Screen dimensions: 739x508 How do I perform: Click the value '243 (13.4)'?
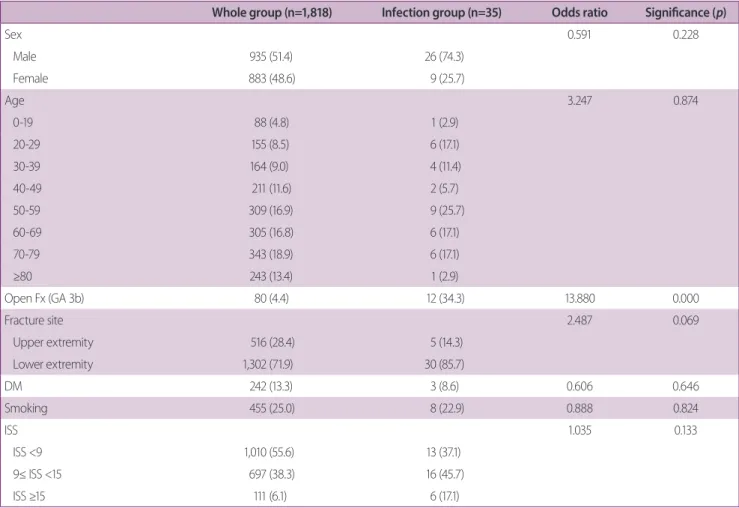pos(271,276)
